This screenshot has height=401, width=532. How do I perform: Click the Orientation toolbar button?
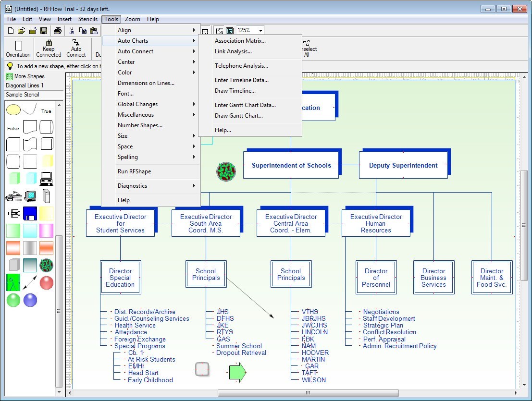pos(18,49)
